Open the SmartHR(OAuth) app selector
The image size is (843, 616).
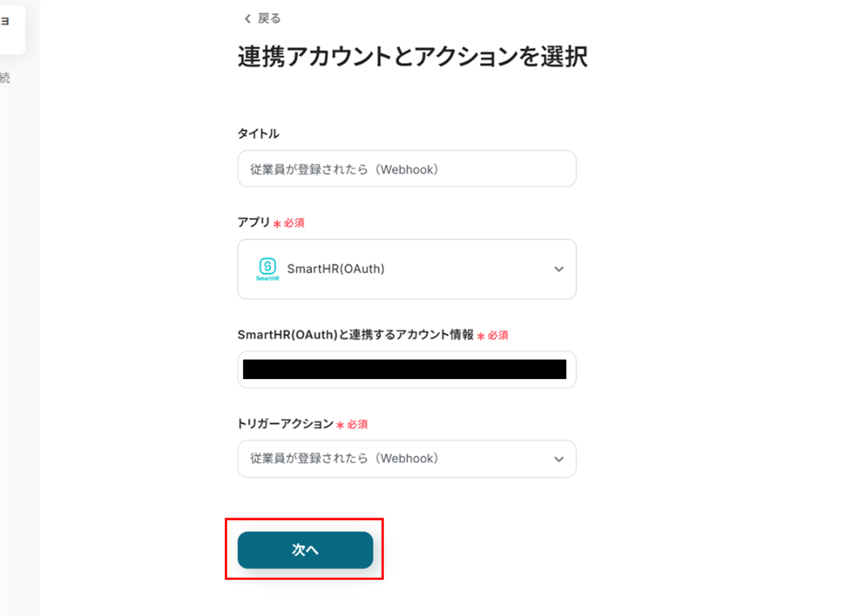tap(406, 269)
